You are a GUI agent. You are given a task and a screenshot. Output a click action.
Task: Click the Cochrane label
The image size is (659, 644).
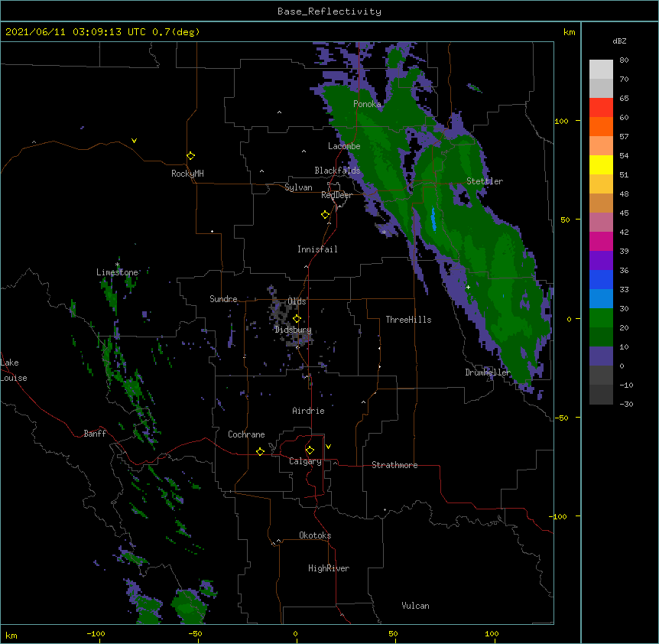[246, 434]
